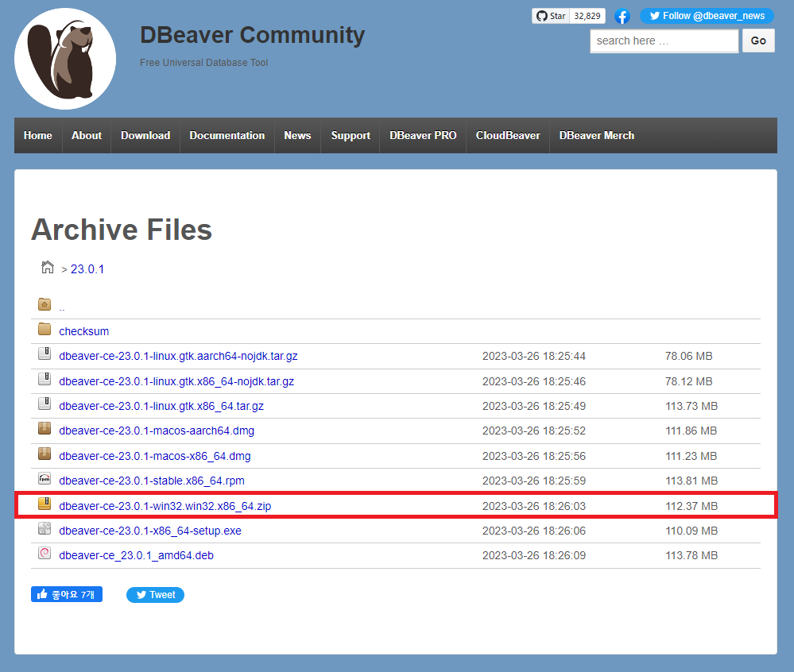Image resolution: width=794 pixels, height=672 pixels.
Task: Click timestamp 2023-03-26 18:25:44
Action: [x=534, y=356]
